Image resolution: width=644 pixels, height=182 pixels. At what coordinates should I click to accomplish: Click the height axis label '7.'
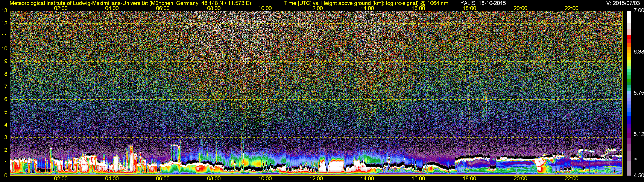pos(6,87)
